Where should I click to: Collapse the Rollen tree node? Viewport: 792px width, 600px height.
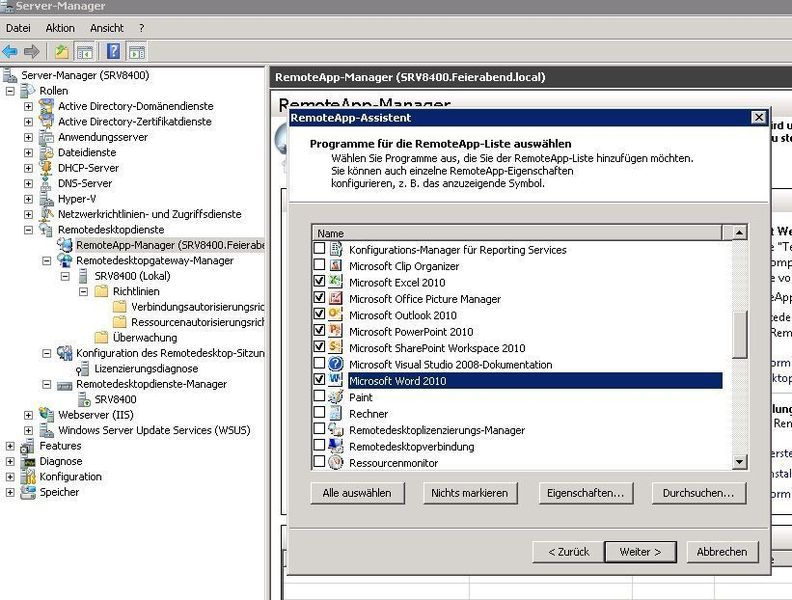[x=10, y=91]
